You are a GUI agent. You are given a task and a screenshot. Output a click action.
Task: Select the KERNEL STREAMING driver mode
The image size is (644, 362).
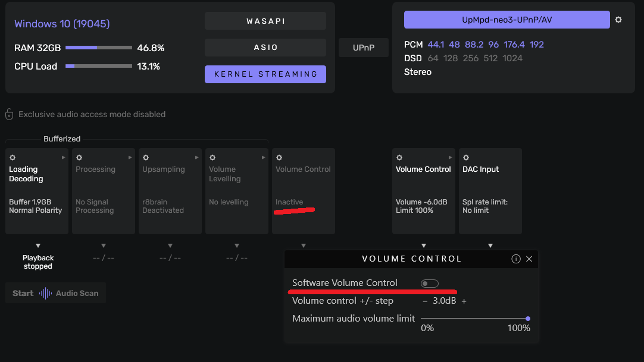265,74
